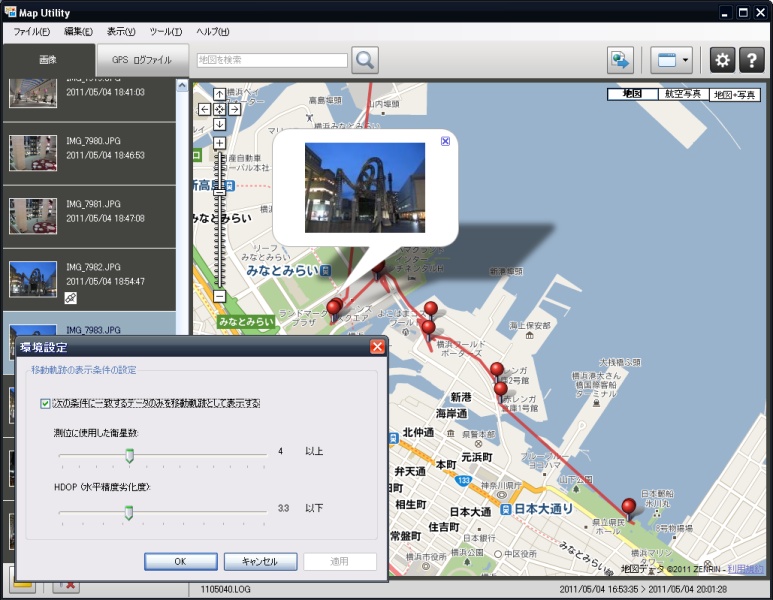773x600 pixels.
Task: Click the photo inside the map balloon
Action: 365,188
